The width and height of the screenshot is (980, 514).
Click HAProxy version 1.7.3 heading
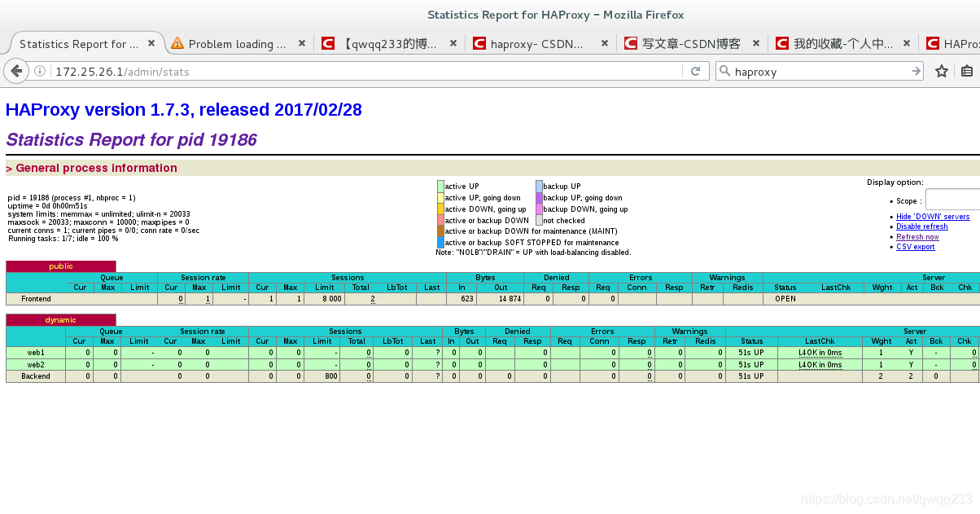184,110
